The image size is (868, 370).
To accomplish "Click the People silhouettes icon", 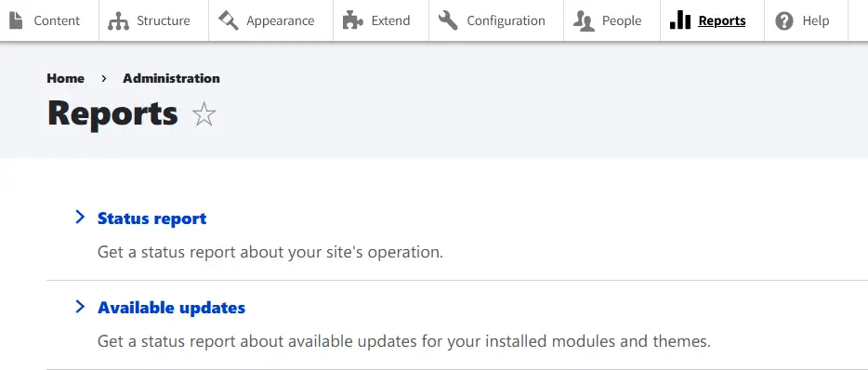I will pos(584,21).
